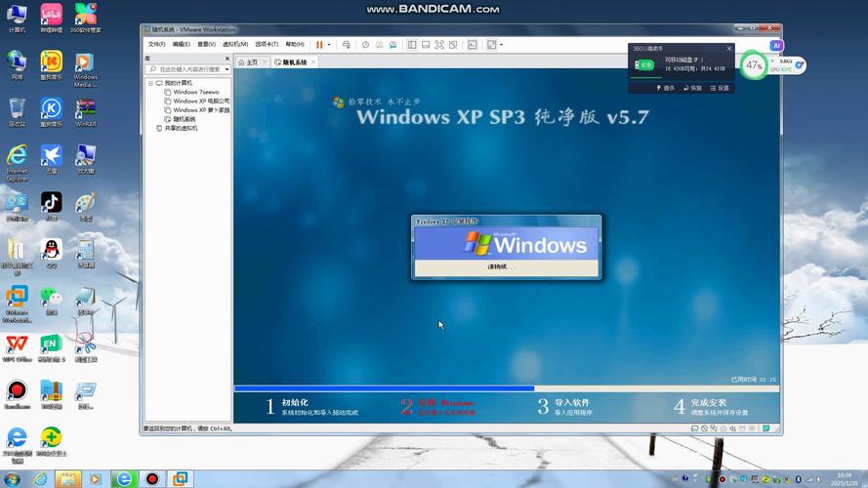Open the dropdown arrow beside pause button

pyautogui.click(x=329, y=44)
